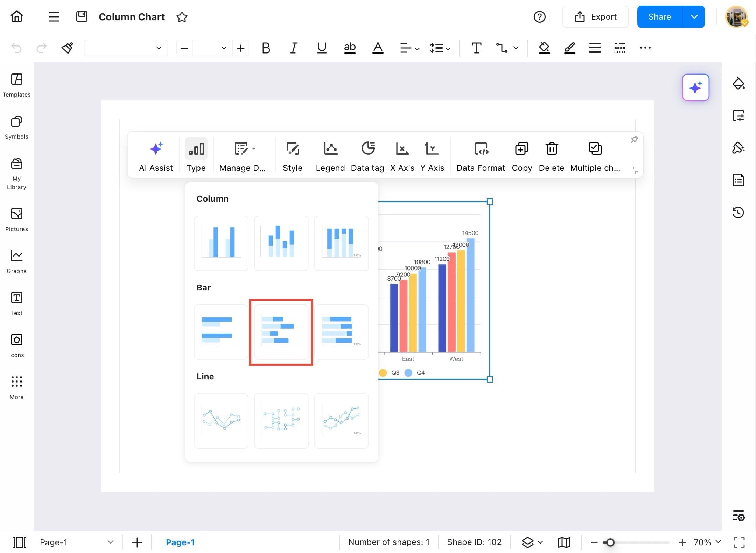The image size is (756, 553).
Task: Select AI Assist on the chart toolbar
Action: pyautogui.click(x=156, y=154)
